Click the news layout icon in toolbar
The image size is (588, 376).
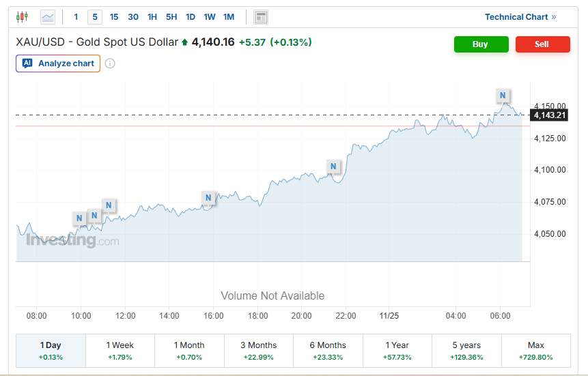(x=260, y=17)
